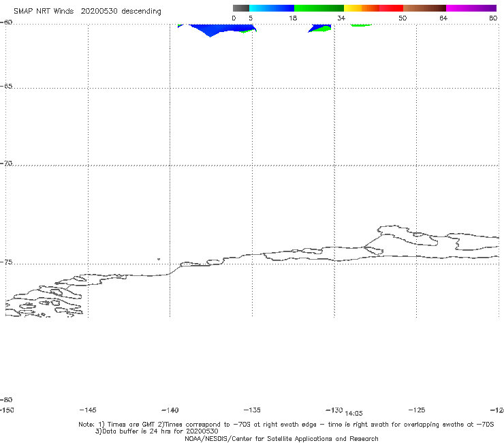The width and height of the screenshot is (504, 443).
Task: Click the color bar label "18"
Action: 293,18
